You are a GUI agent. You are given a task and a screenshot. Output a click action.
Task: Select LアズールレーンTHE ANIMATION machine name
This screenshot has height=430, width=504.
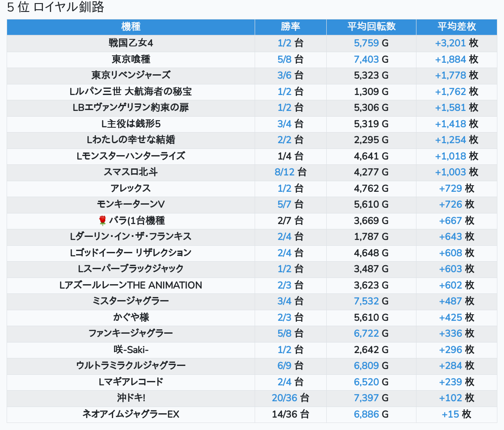(x=131, y=285)
